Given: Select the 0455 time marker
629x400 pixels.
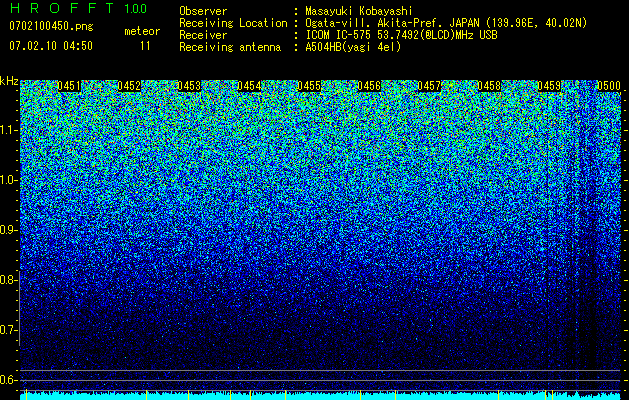Looking at the screenshot, I should click(308, 86).
